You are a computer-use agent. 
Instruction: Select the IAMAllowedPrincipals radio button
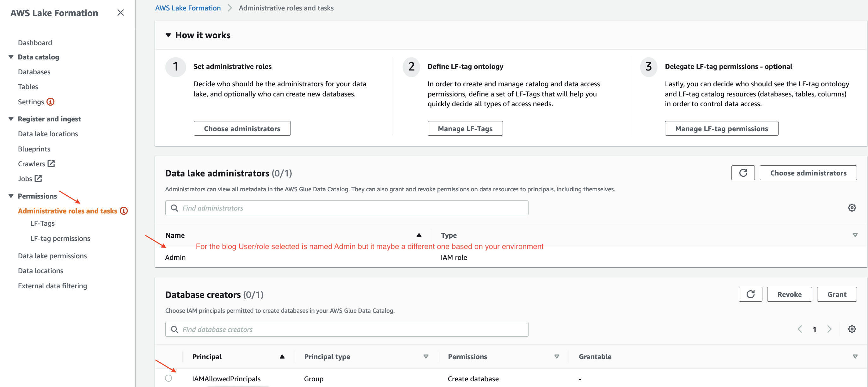click(x=168, y=378)
